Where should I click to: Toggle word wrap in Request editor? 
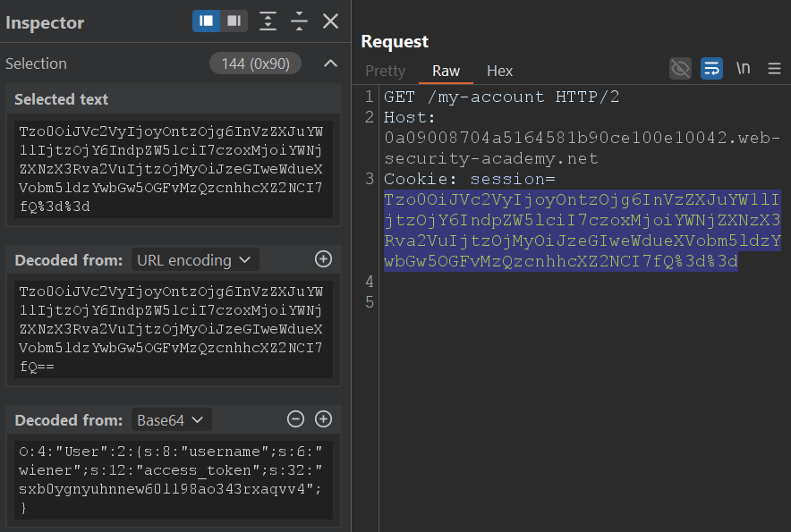tap(711, 69)
